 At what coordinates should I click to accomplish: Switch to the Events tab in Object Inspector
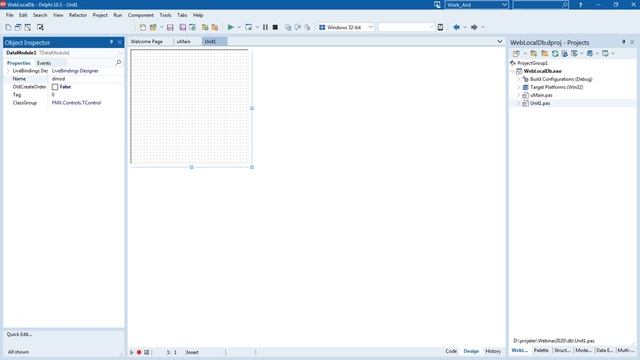coord(44,63)
